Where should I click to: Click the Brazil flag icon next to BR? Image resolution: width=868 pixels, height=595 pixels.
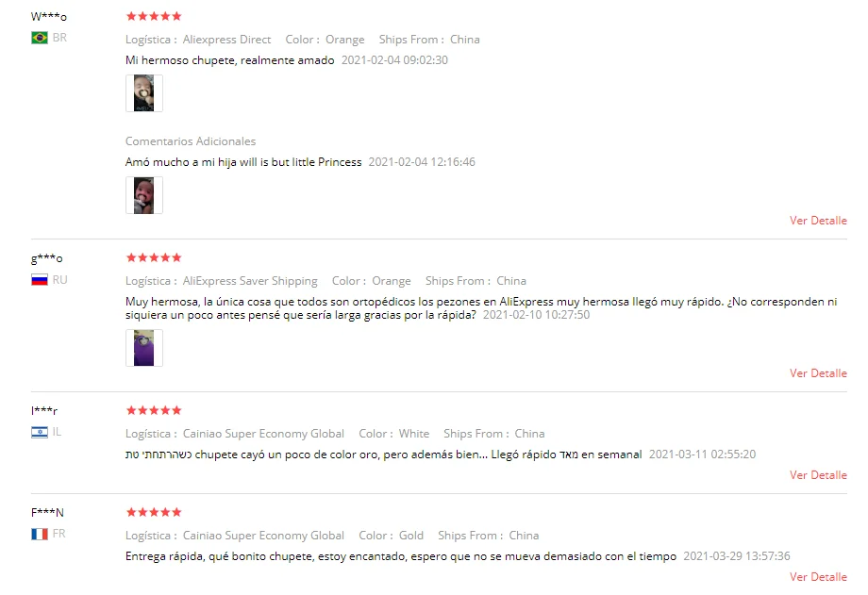(x=40, y=38)
